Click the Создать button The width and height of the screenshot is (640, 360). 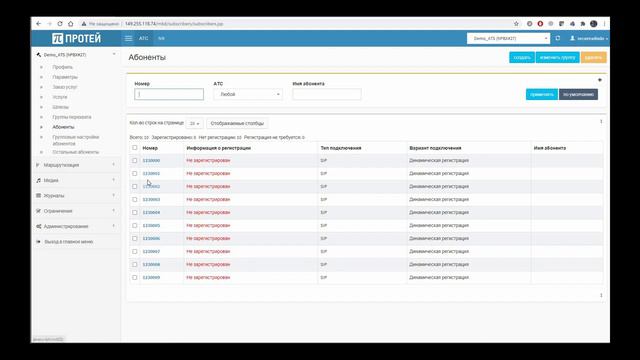tap(522, 58)
